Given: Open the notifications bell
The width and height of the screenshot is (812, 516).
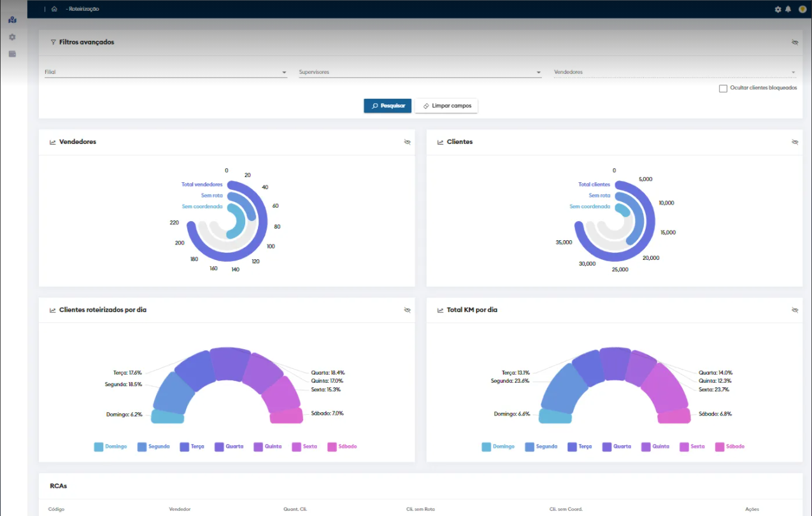Looking at the screenshot, I should point(788,10).
